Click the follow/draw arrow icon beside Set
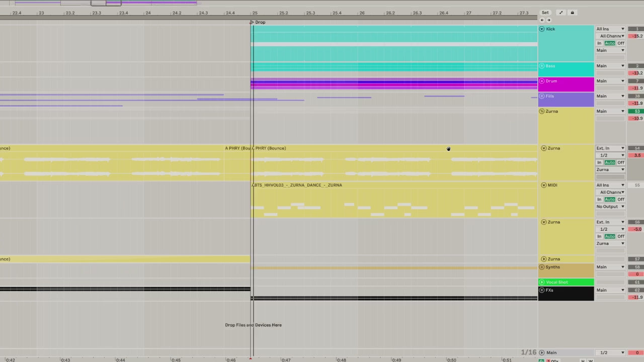This screenshot has width=644, height=362. coord(561,13)
